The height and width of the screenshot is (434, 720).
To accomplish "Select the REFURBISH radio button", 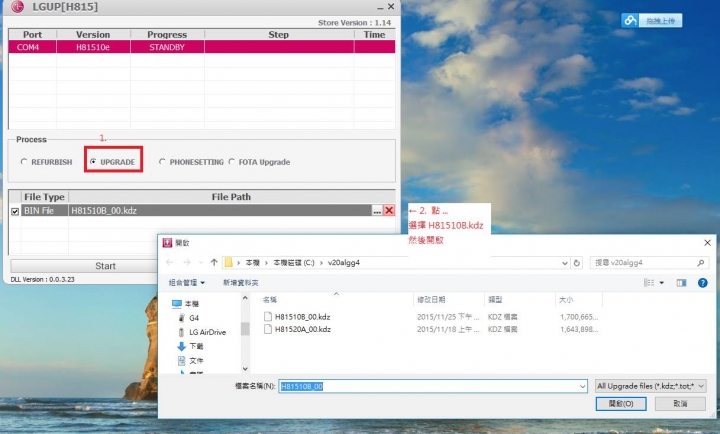I will click(x=24, y=162).
